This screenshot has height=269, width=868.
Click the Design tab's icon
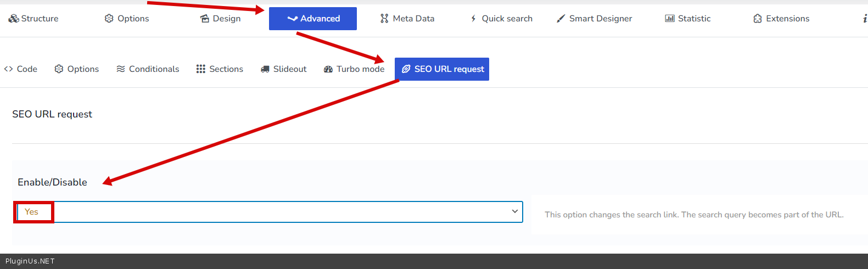[205, 19]
